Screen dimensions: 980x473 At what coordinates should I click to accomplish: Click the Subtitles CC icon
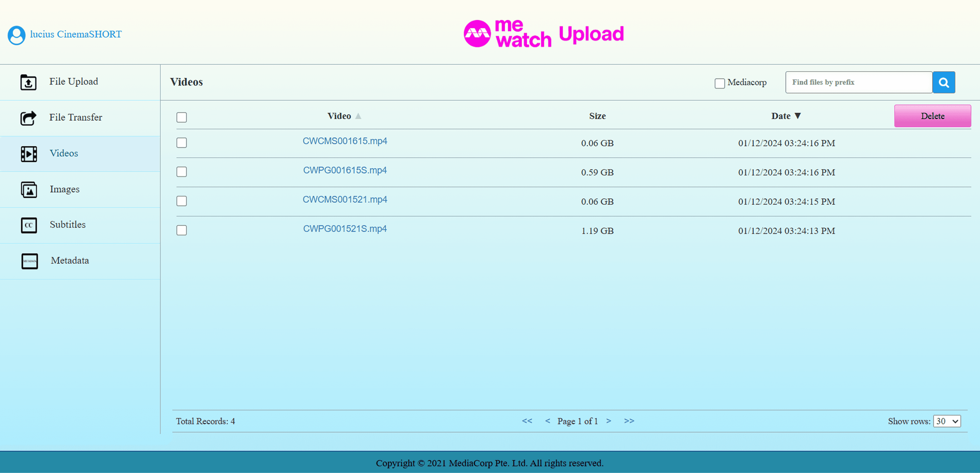[29, 225]
